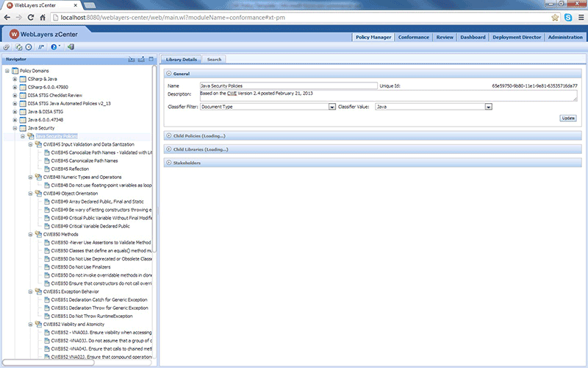Click the Update button
588x368 pixels.
[x=568, y=118]
